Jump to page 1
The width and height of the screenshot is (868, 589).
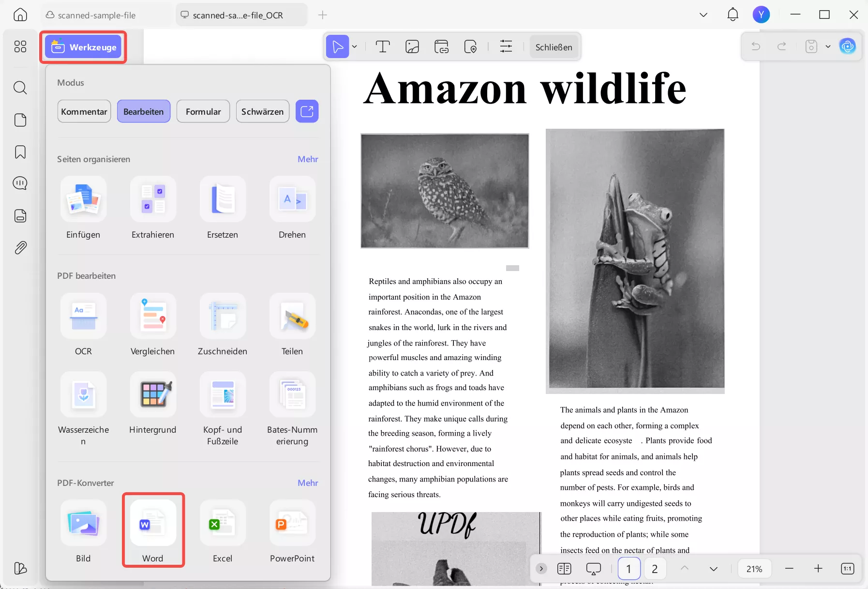pyautogui.click(x=629, y=569)
